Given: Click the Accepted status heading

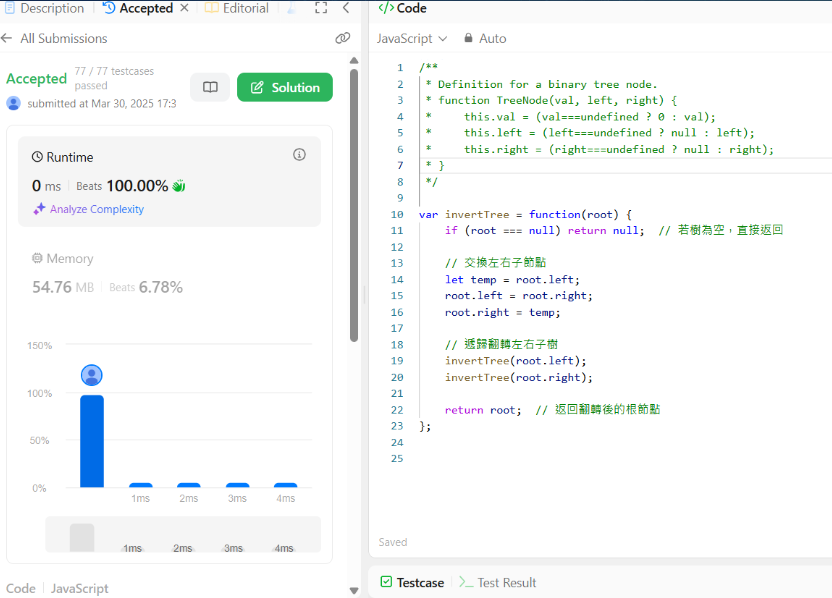Looking at the screenshot, I should 37,79.
